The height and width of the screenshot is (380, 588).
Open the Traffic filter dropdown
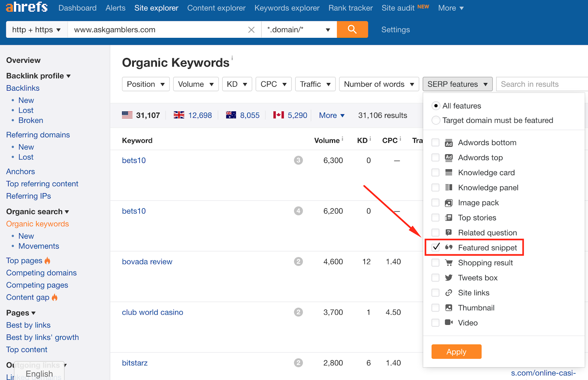(x=315, y=84)
